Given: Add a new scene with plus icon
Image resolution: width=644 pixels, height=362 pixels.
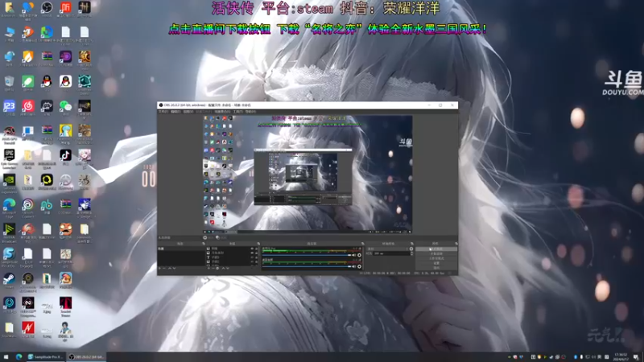Looking at the screenshot, I should coord(159,268).
